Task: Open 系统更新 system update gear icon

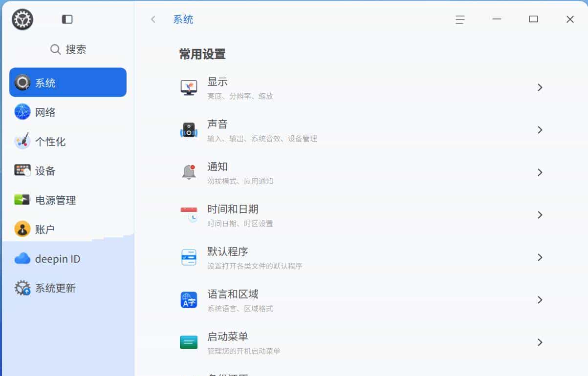Action: pyautogui.click(x=22, y=288)
